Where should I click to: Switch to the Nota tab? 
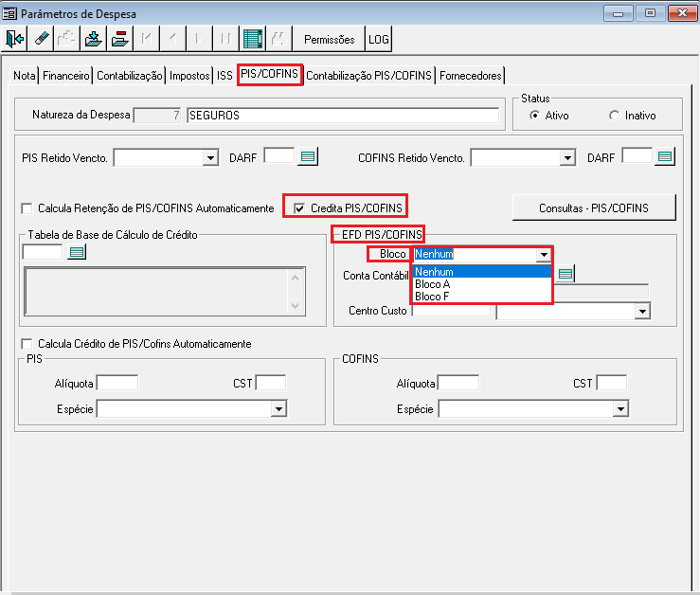[x=24, y=76]
